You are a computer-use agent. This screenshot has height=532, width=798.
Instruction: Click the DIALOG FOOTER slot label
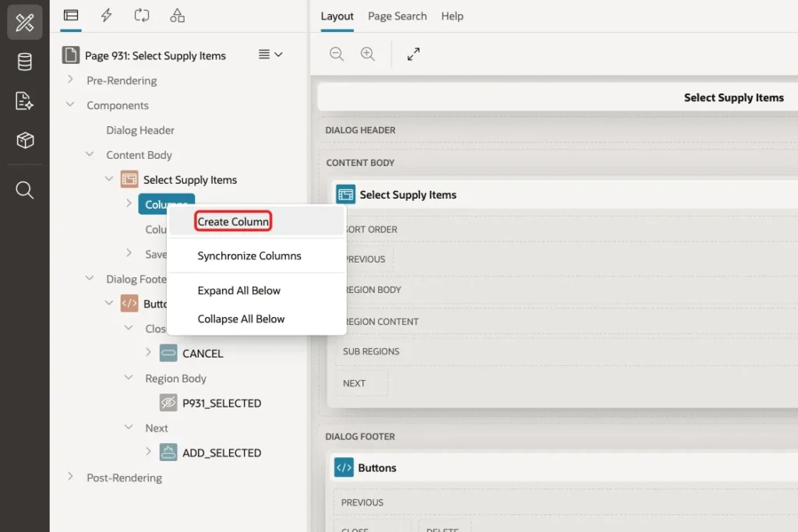tap(360, 436)
